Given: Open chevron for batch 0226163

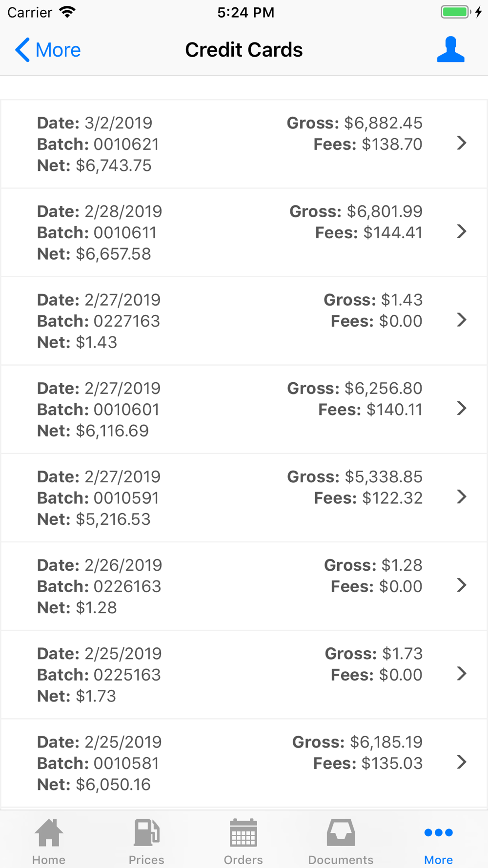Looking at the screenshot, I should [461, 585].
